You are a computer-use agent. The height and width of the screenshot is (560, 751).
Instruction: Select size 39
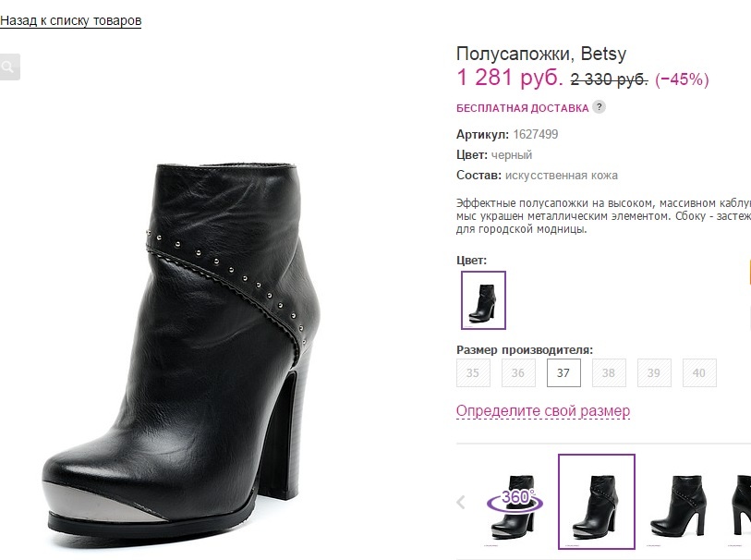[x=654, y=373]
